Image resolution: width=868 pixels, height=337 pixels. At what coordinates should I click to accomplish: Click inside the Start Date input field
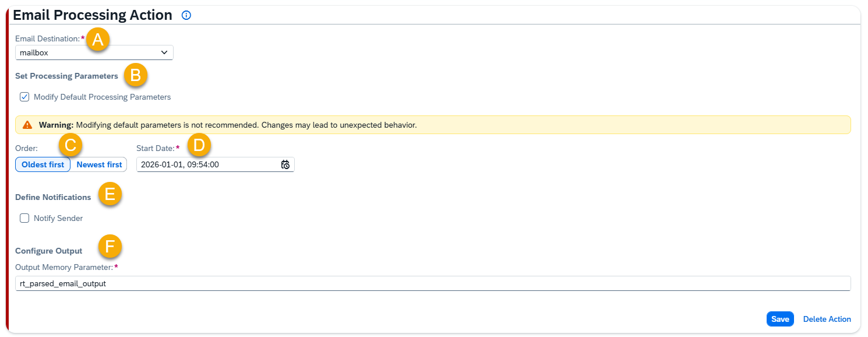coord(207,165)
